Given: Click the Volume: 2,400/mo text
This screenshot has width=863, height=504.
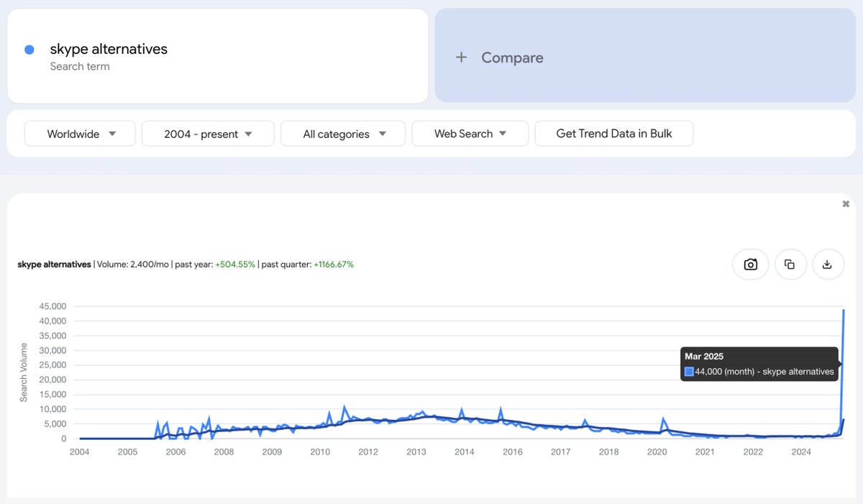Looking at the screenshot, I should click(133, 265).
